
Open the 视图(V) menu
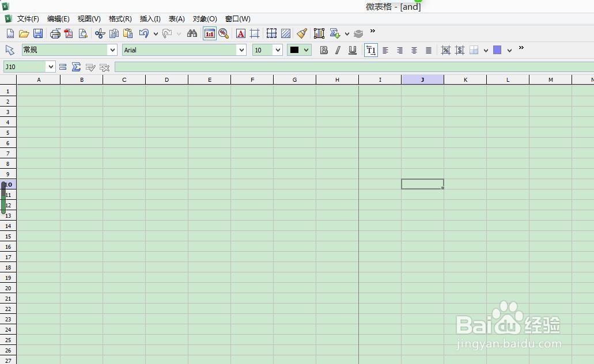point(89,19)
